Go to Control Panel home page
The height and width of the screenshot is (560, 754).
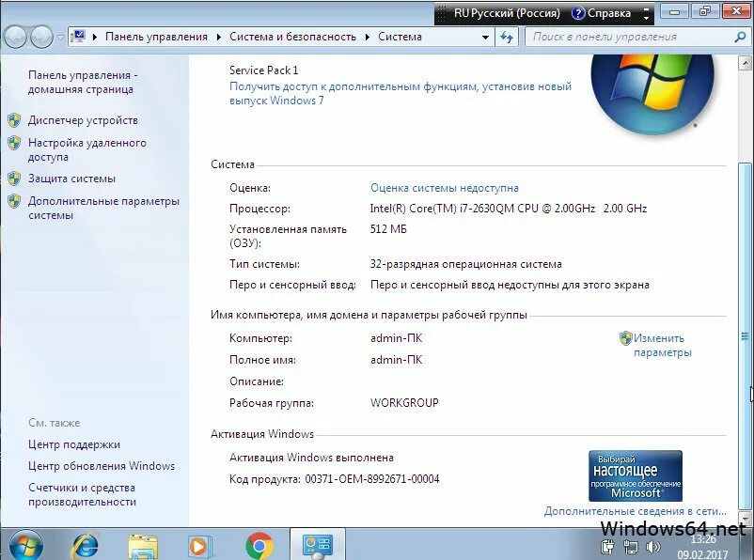coord(83,82)
